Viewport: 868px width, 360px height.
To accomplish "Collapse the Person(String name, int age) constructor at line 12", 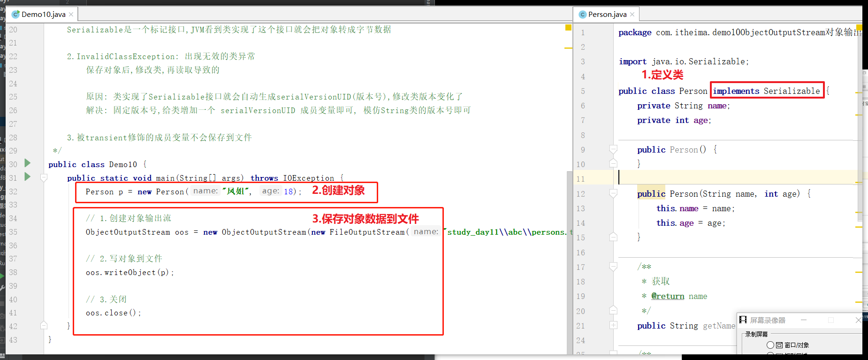I will tap(613, 193).
